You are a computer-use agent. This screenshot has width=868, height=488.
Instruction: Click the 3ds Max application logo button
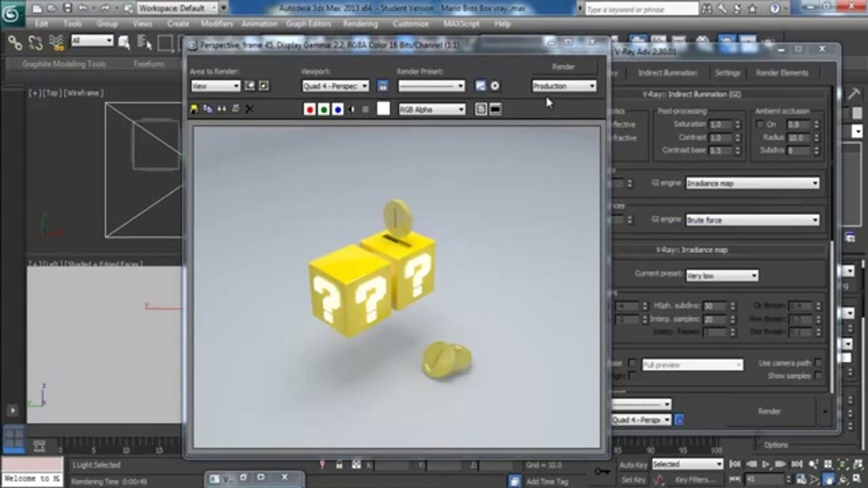pyautogui.click(x=11, y=13)
